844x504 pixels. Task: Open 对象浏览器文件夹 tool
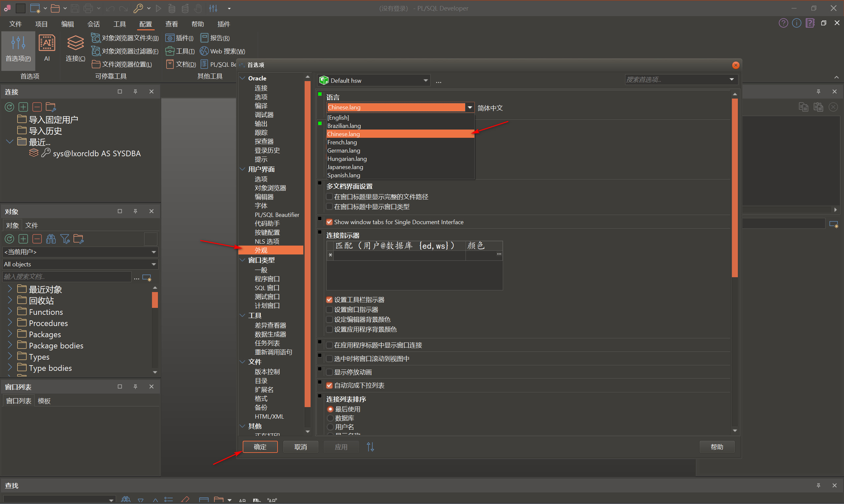pos(125,38)
